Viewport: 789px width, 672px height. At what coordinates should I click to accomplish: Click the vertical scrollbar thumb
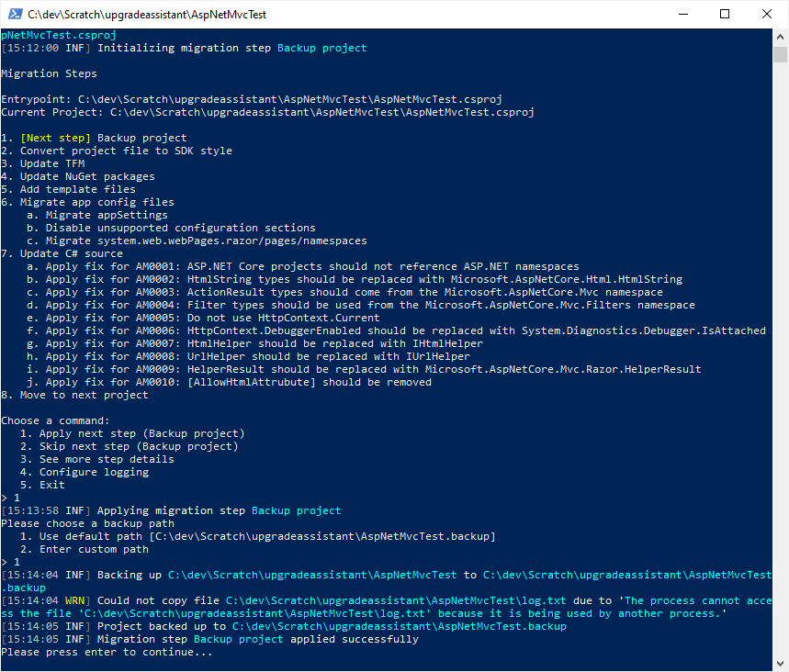coord(780,55)
